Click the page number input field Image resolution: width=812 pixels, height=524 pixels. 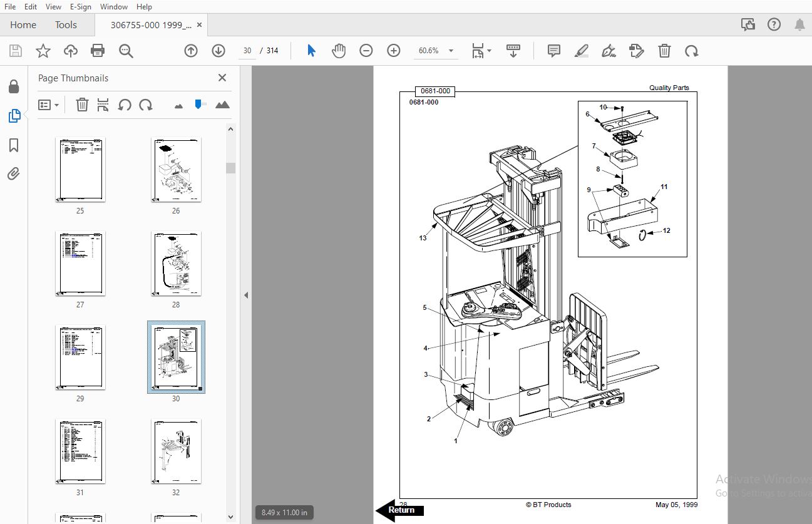point(247,51)
